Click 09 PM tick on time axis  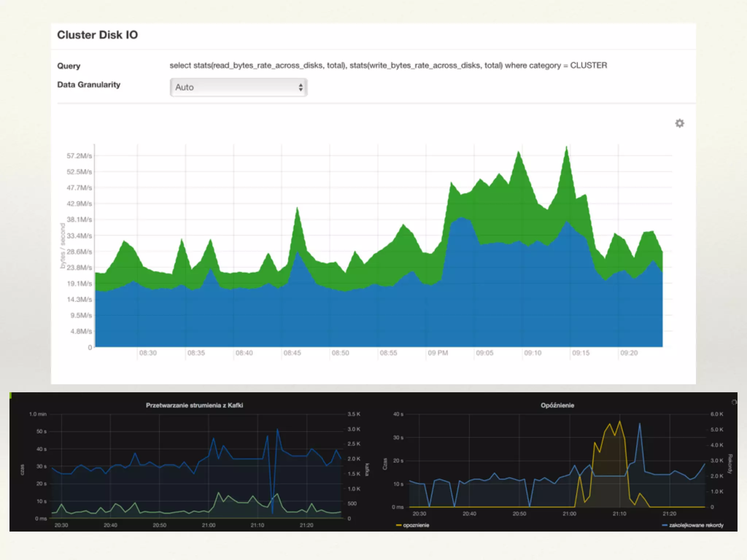pyautogui.click(x=438, y=353)
